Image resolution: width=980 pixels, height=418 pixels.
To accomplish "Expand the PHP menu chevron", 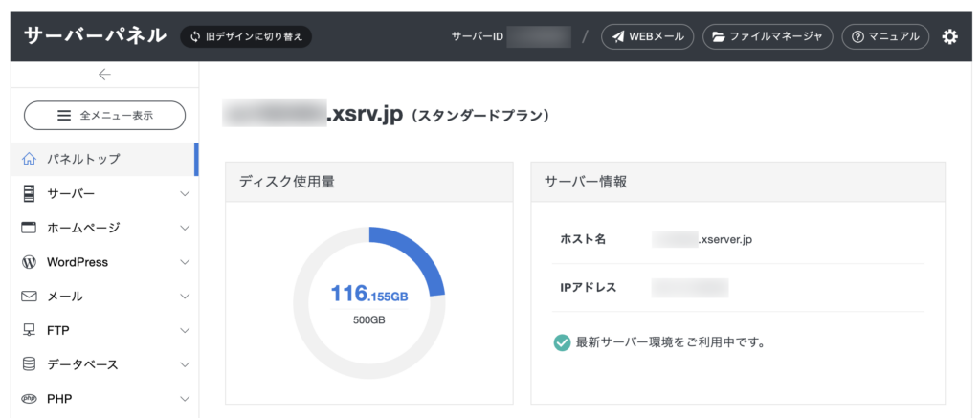I will [x=185, y=399].
